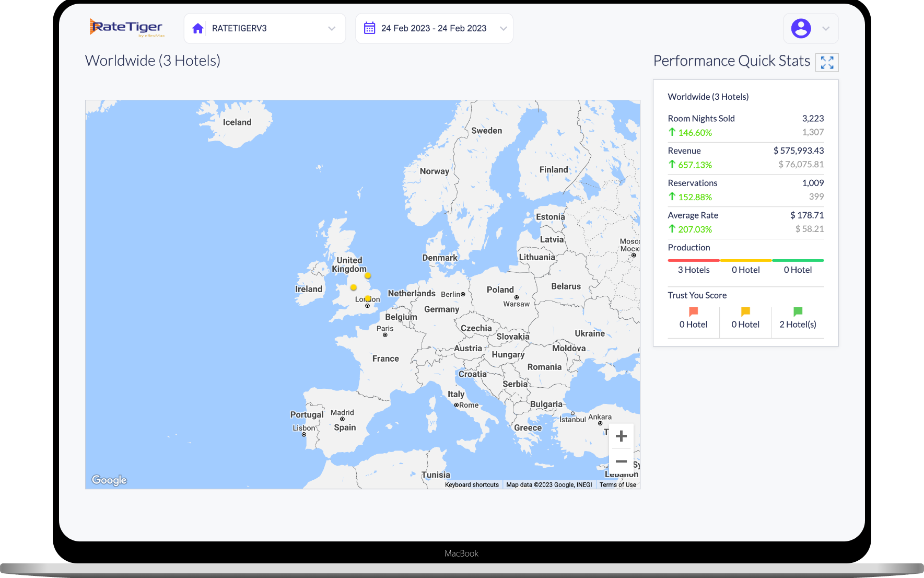This screenshot has width=924, height=578.
Task: Click the red Production bar segment
Action: [693, 260]
